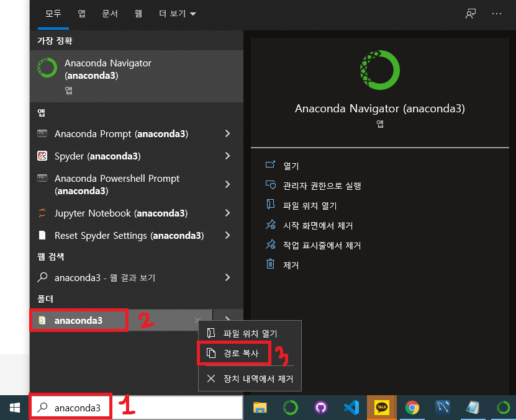Expand the Jupyter Notebook result arrow
This screenshot has height=420, width=516.
[227, 213]
